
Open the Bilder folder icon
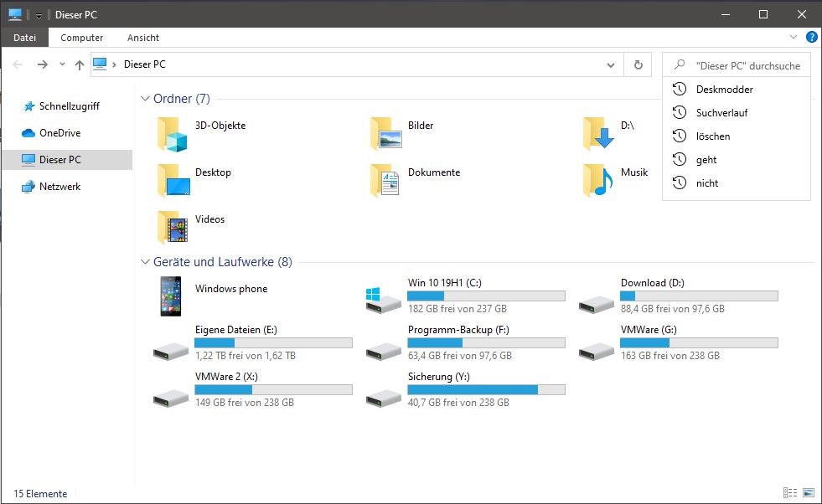tap(385, 134)
